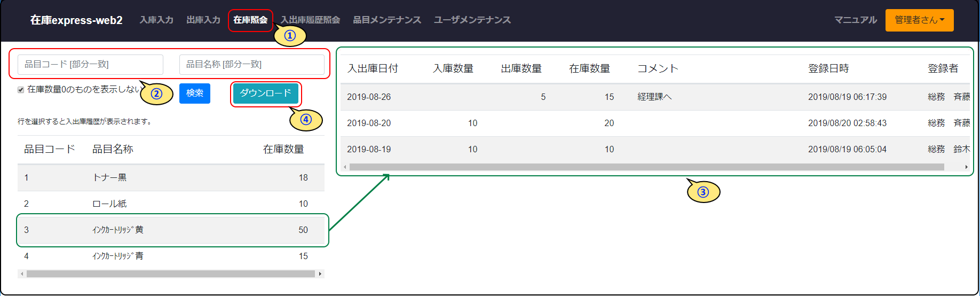This screenshot has width=980, height=296.
Task: Expand the 管理者さん user dropdown
Action: point(919,20)
